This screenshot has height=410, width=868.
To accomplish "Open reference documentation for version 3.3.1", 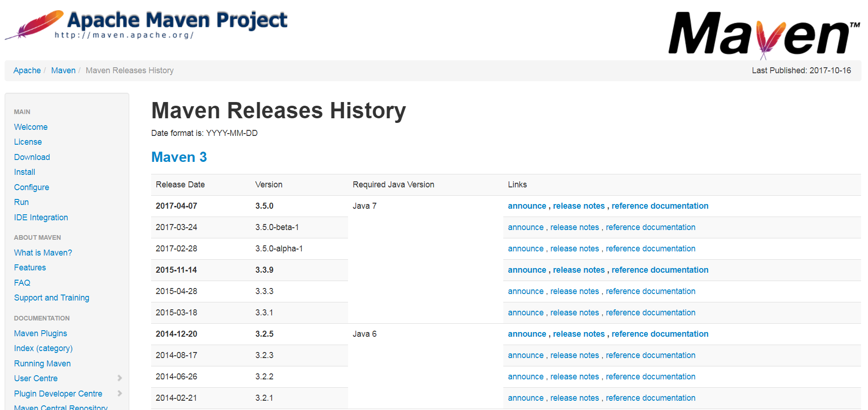I will click(651, 313).
